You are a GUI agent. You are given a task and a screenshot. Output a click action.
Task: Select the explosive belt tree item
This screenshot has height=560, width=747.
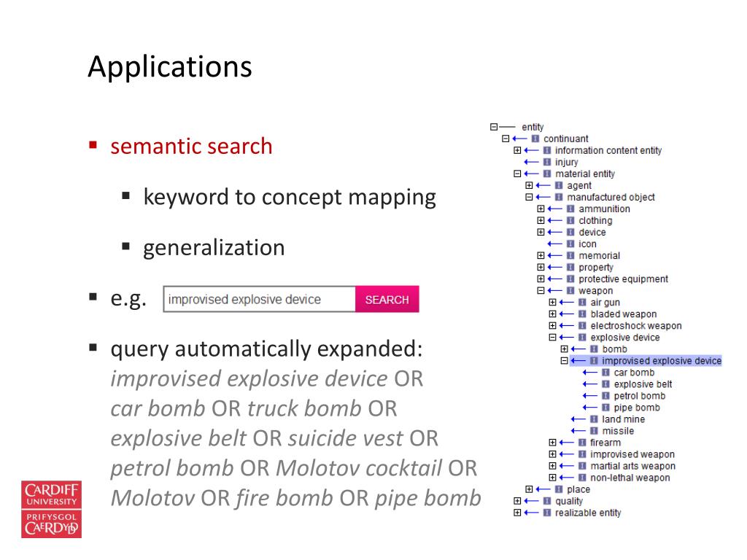click(643, 384)
